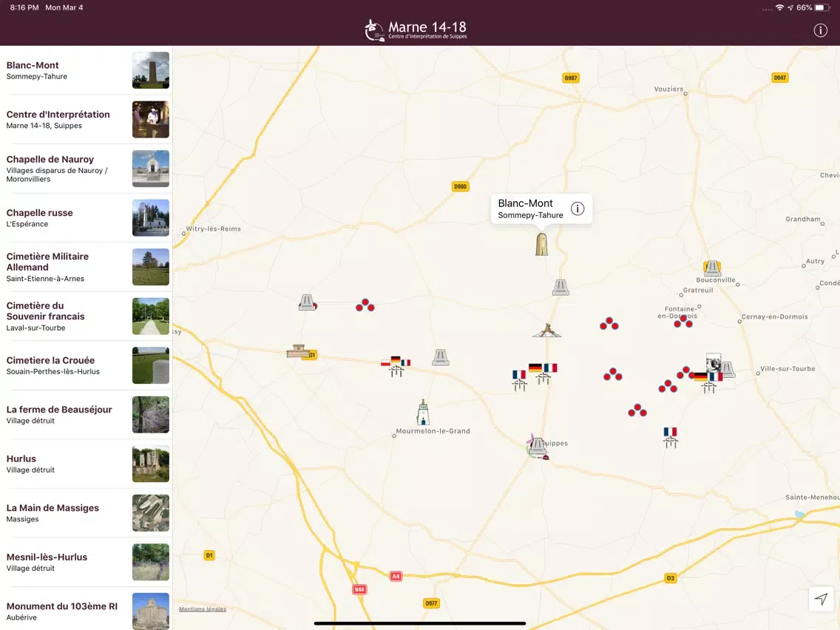Tap the Marne 14-18 logo header
The height and width of the screenshot is (630, 840).
point(416,30)
